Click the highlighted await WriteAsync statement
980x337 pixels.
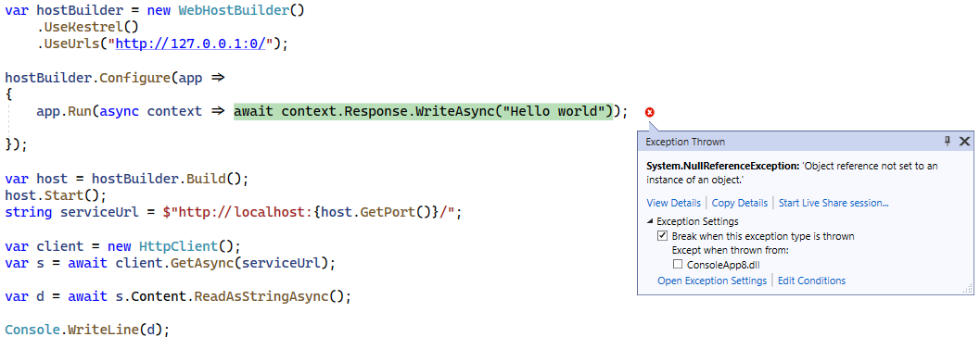424,112
